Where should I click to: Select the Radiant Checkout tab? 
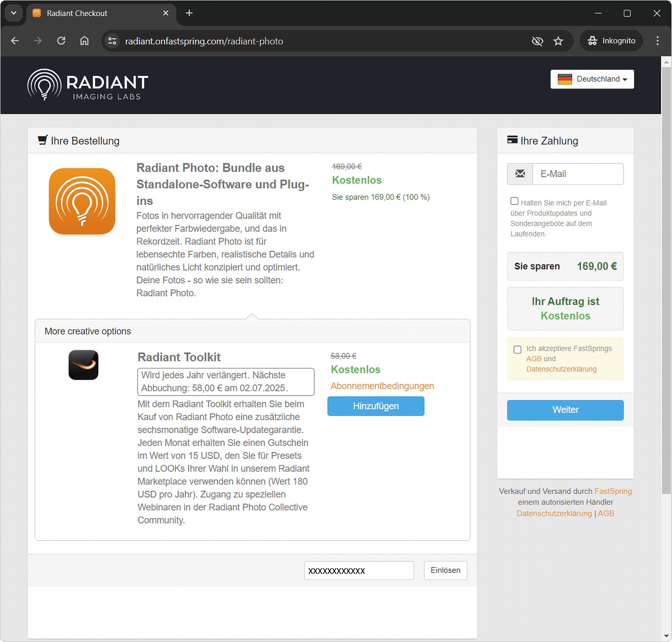click(101, 13)
